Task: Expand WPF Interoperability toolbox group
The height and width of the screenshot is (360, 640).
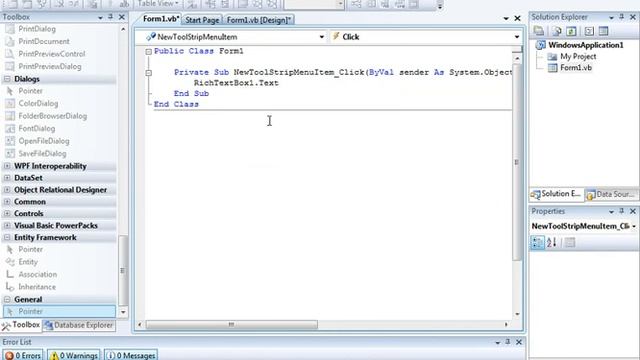Action: click(x=7, y=166)
